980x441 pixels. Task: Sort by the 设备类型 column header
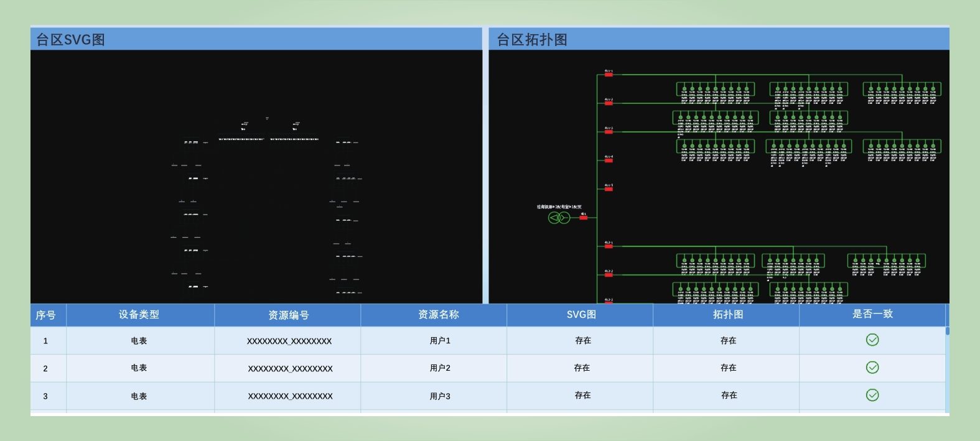tap(139, 315)
